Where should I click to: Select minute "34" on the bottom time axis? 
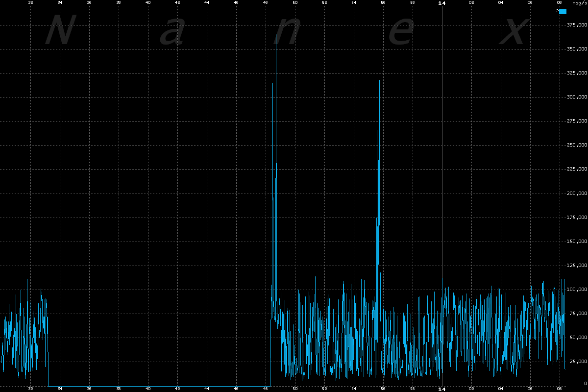coord(60,389)
